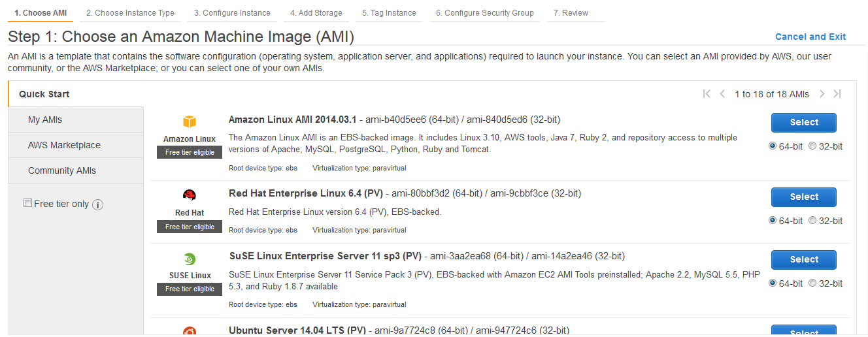Click AMI ID ami-80bbf3d2 text
The height and width of the screenshot is (337, 868).
coord(420,193)
